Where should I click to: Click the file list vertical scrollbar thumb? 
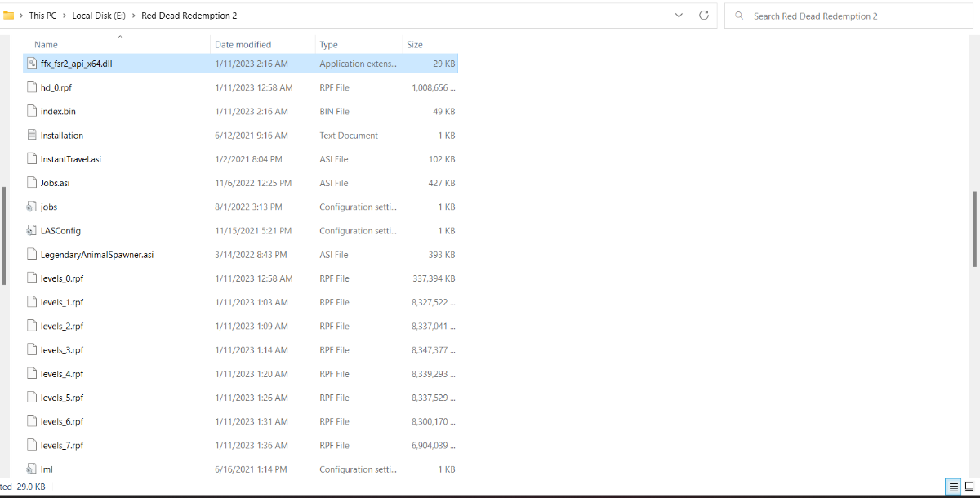tap(974, 229)
